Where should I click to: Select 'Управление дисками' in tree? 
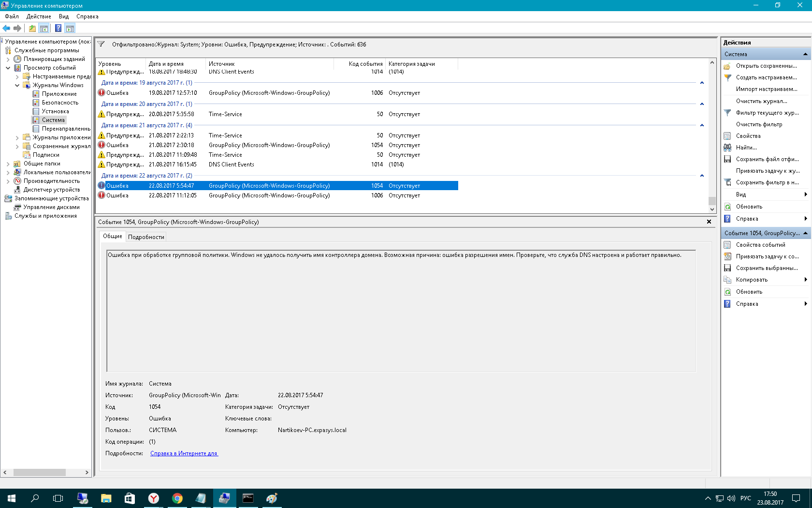click(x=51, y=207)
